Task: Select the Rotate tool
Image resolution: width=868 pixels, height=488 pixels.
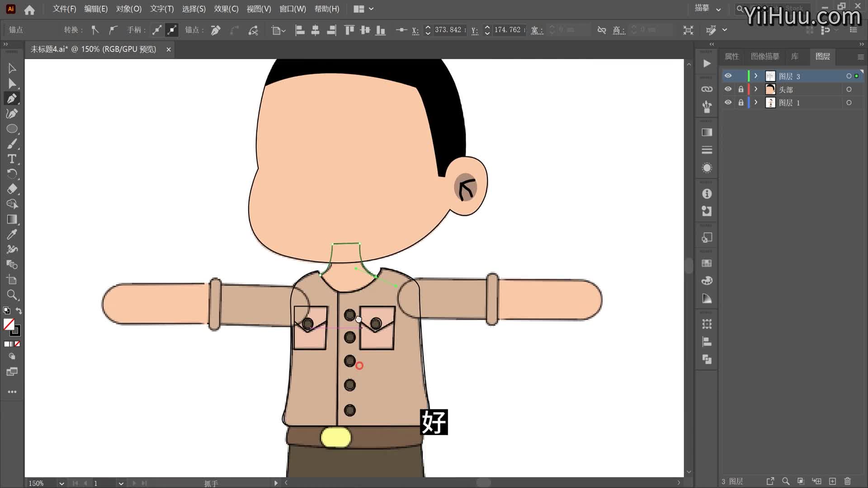Action: (12, 174)
